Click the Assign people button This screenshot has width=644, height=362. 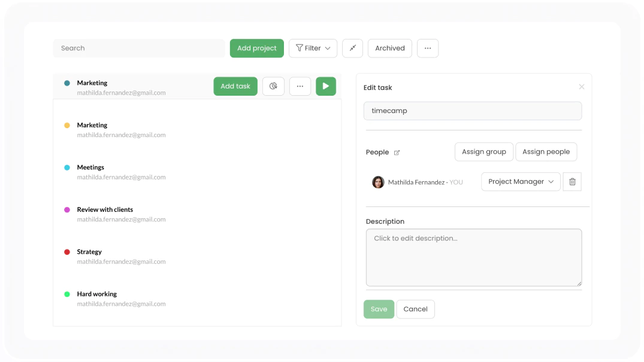click(x=546, y=151)
